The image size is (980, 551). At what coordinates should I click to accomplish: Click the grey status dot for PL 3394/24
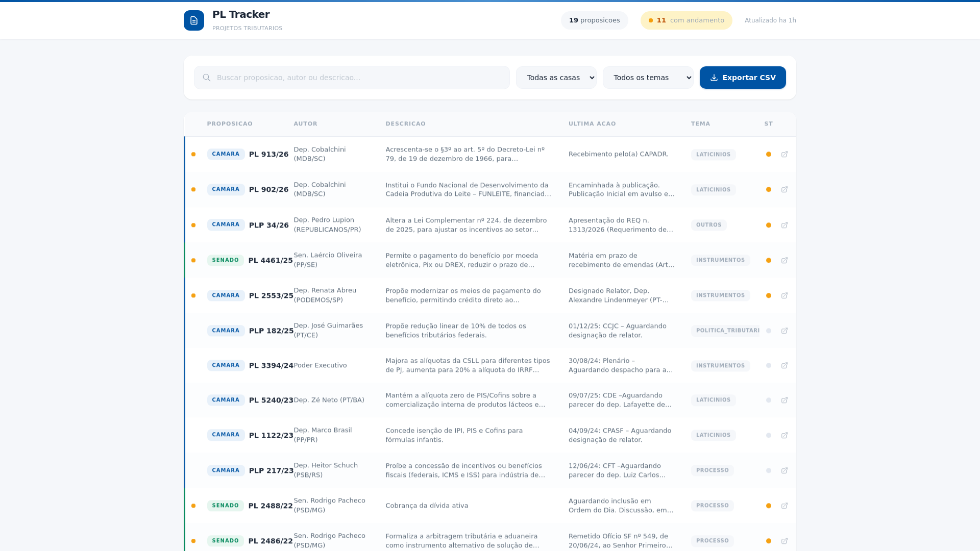pos(769,365)
